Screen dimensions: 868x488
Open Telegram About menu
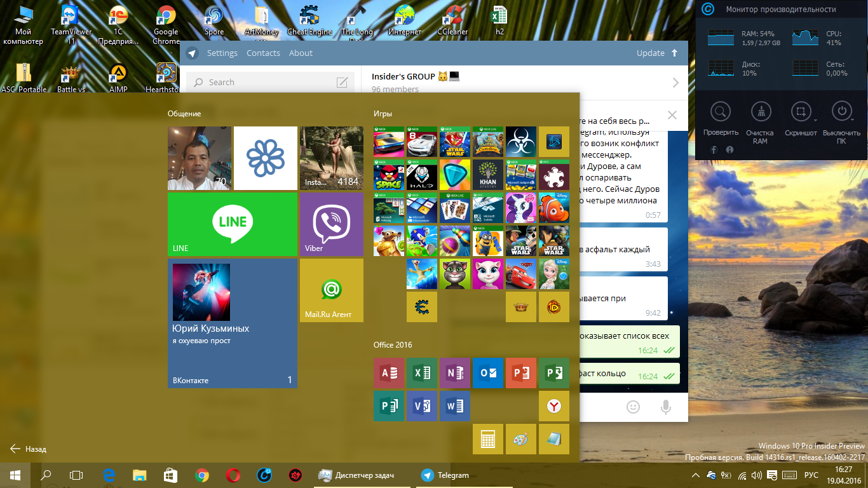pyautogui.click(x=301, y=53)
